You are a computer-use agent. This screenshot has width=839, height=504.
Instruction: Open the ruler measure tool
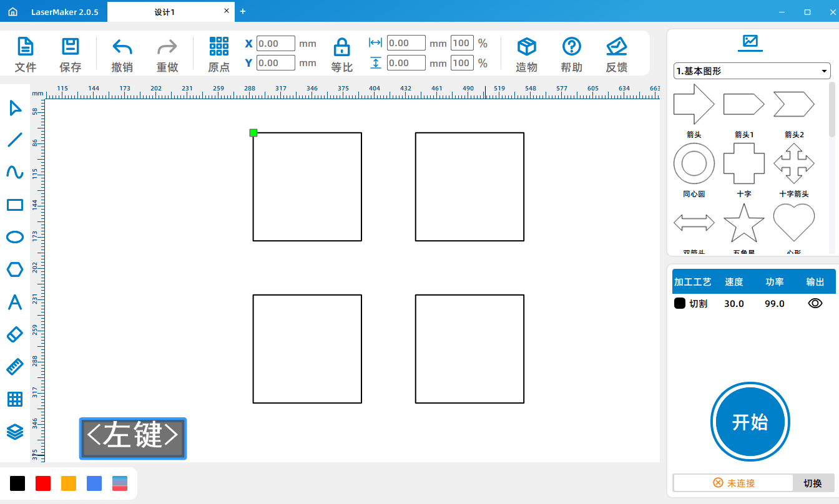point(15,367)
